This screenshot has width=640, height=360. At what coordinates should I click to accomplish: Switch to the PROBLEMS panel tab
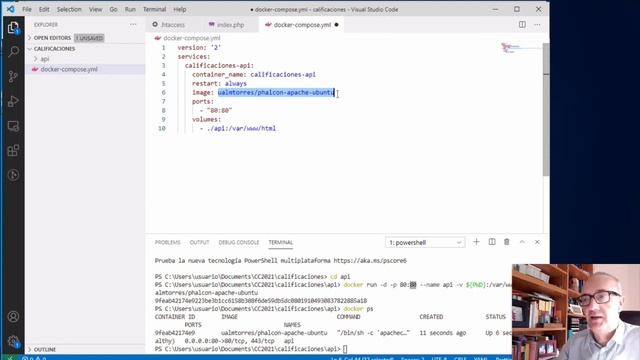[167, 242]
